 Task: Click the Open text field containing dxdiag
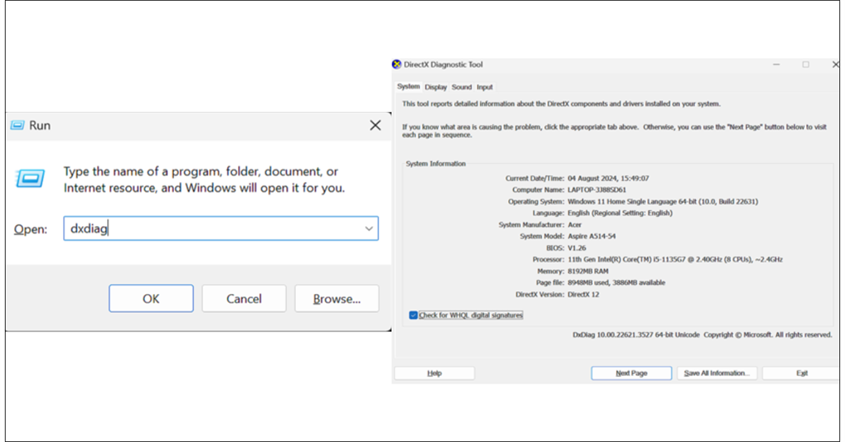click(221, 229)
